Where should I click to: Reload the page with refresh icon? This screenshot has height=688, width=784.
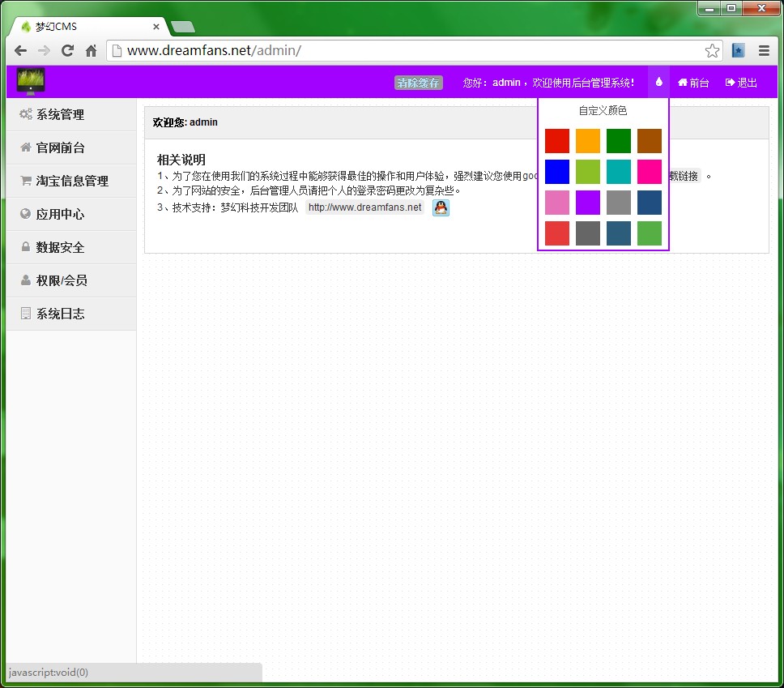click(67, 50)
